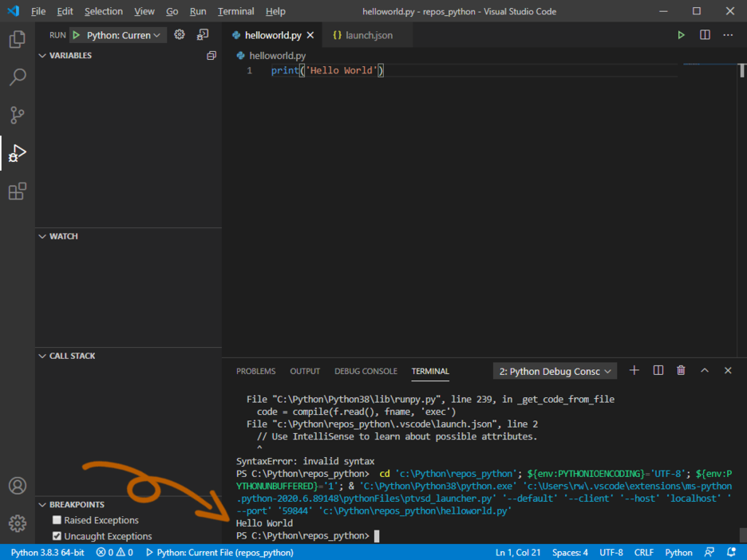Switch to the DEBUG CONSOLE tab
Screen dimensions: 747x560
(x=366, y=372)
